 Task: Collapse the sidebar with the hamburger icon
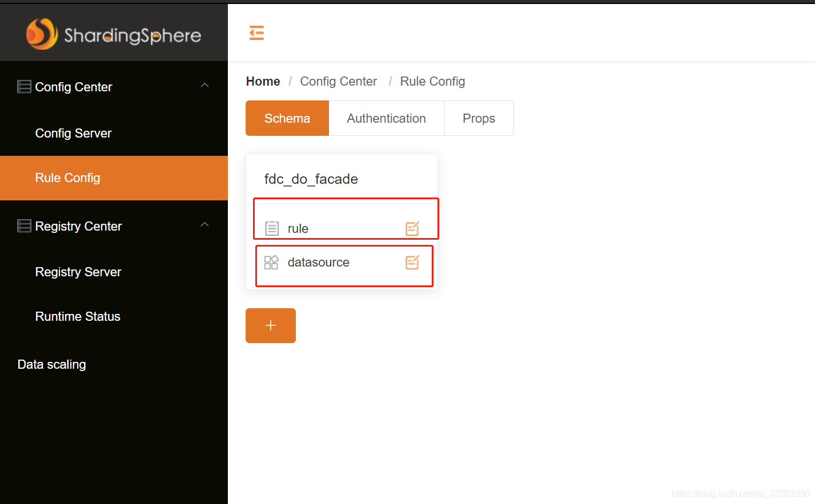pos(256,33)
